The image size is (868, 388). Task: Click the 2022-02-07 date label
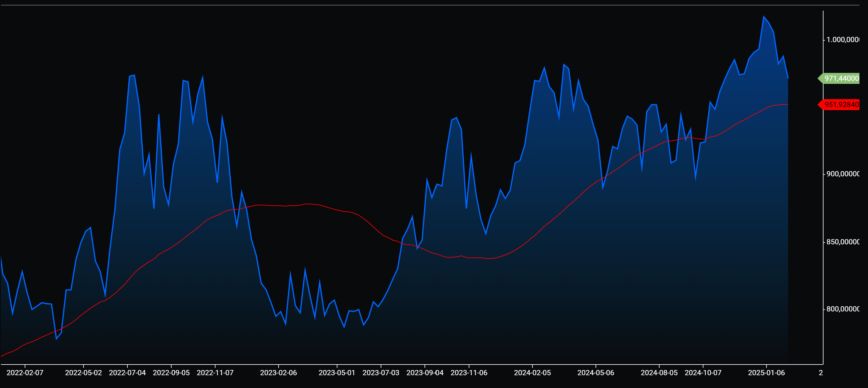pos(25,373)
